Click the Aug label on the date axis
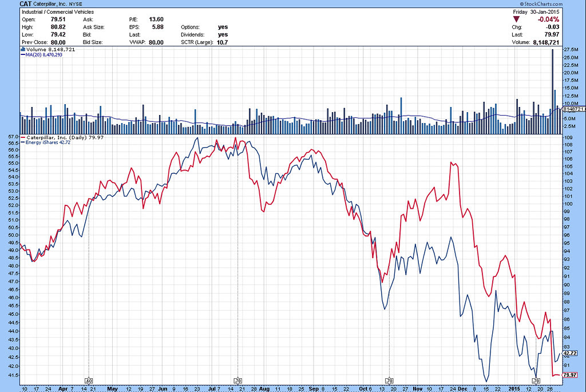Viewport: 586px width, 392px height. pyautogui.click(x=264, y=389)
